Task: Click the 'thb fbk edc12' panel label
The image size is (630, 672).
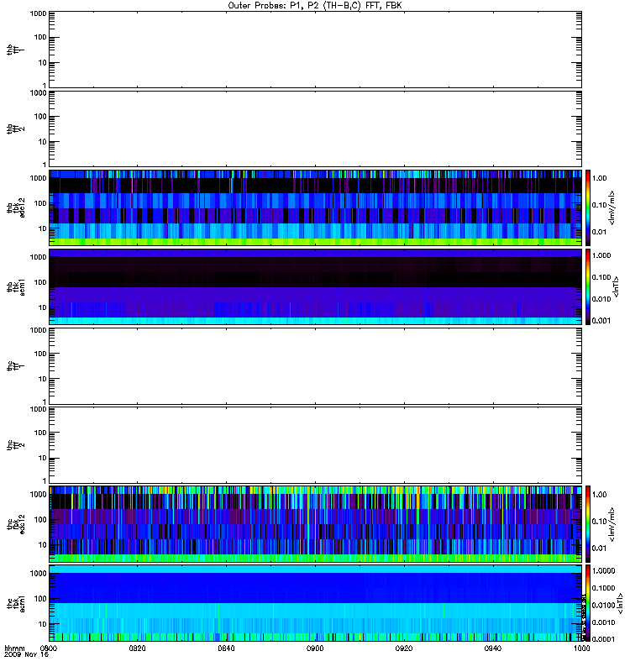Action: [x=15, y=207]
